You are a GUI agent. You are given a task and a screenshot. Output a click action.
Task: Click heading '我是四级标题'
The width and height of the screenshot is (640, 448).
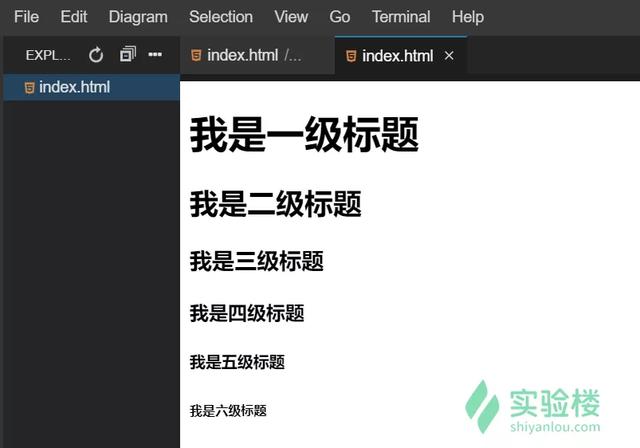[247, 313]
